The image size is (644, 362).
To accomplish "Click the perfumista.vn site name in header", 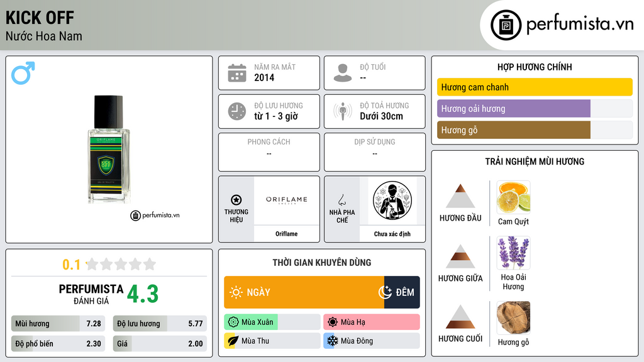I will (580, 24).
